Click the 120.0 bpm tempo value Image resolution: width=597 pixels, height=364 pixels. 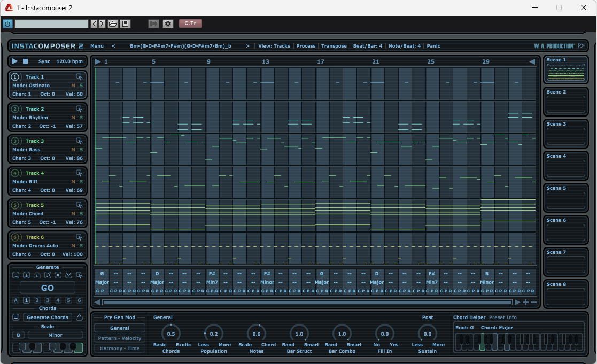click(69, 61)
